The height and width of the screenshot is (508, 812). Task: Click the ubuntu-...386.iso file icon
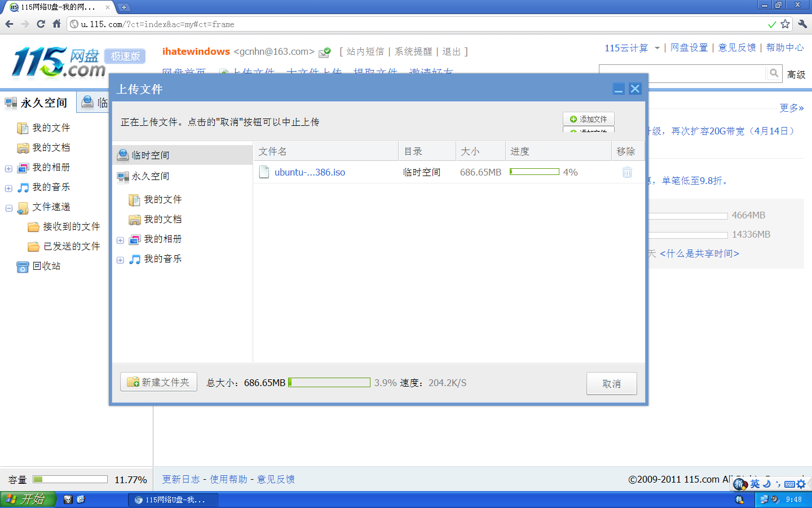tap(264, 172)
